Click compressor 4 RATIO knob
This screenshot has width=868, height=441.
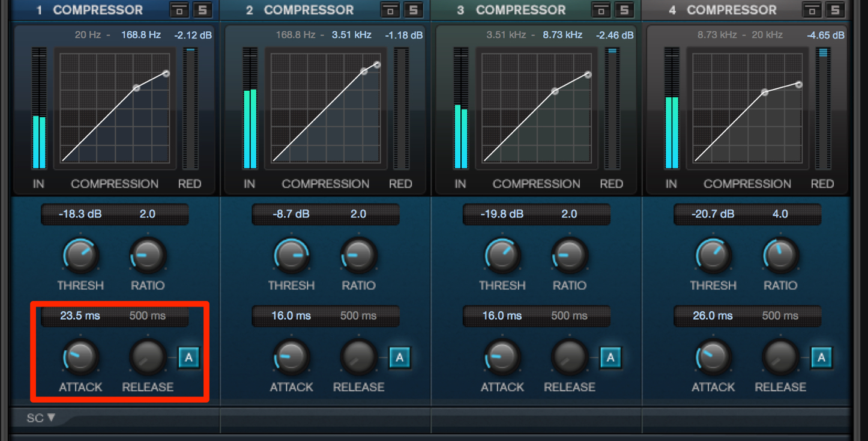781,255
